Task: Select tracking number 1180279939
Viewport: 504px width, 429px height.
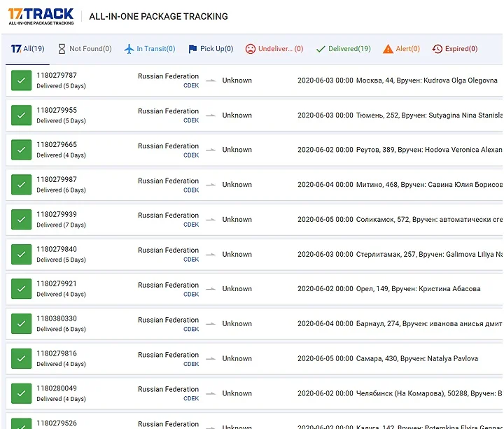Action: point(57,214)
